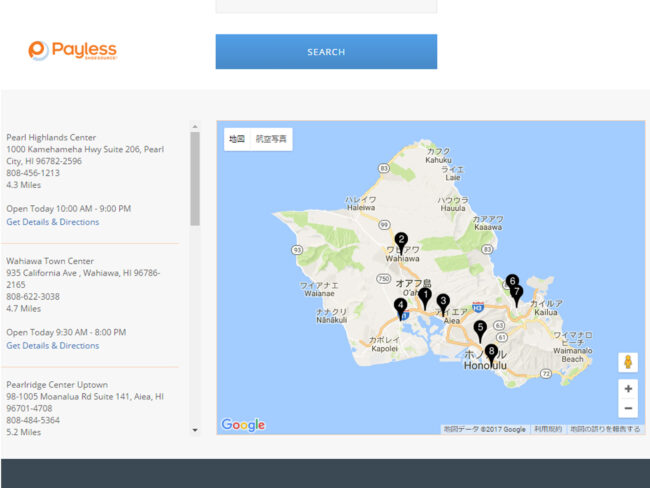Select map marker number 4 near Kapolei
The image size is (650, 488).
coord(400,307)
